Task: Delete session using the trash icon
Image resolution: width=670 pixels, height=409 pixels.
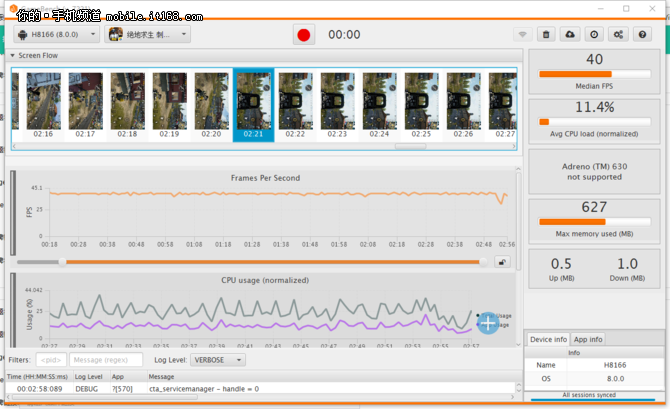Action: (546, 34)
